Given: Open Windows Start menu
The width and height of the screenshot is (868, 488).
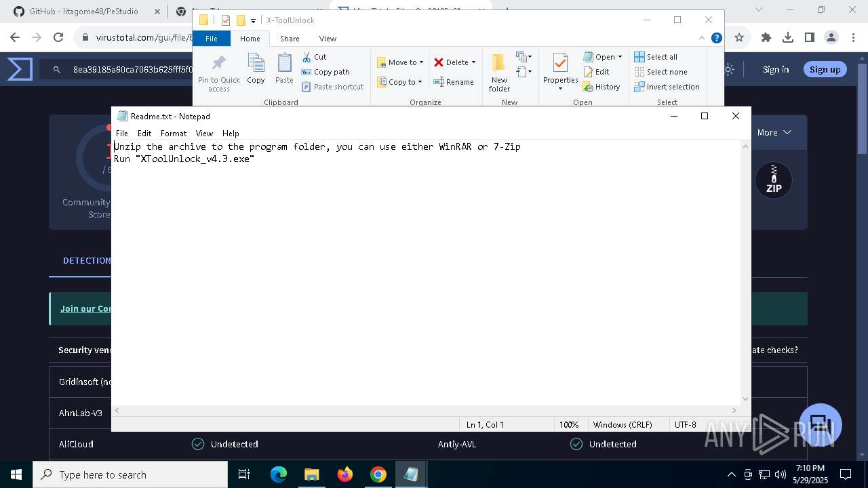Looking at the screenshot, I should pos(16,474).
